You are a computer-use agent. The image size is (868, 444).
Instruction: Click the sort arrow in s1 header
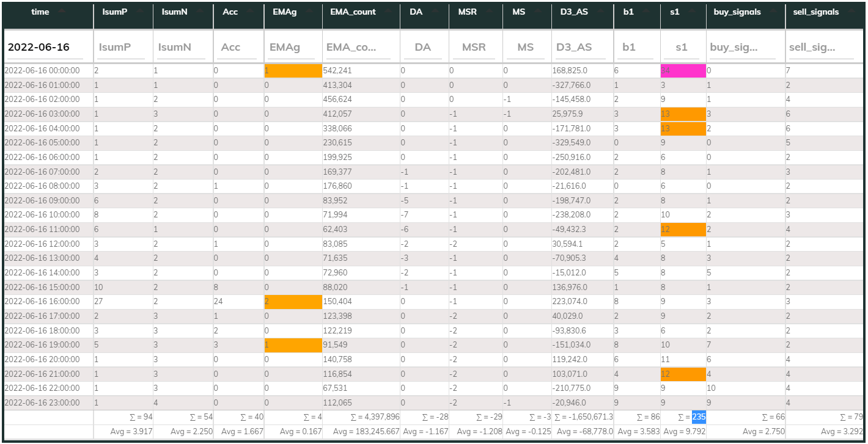pyautogui.click(x=691, y=10)
